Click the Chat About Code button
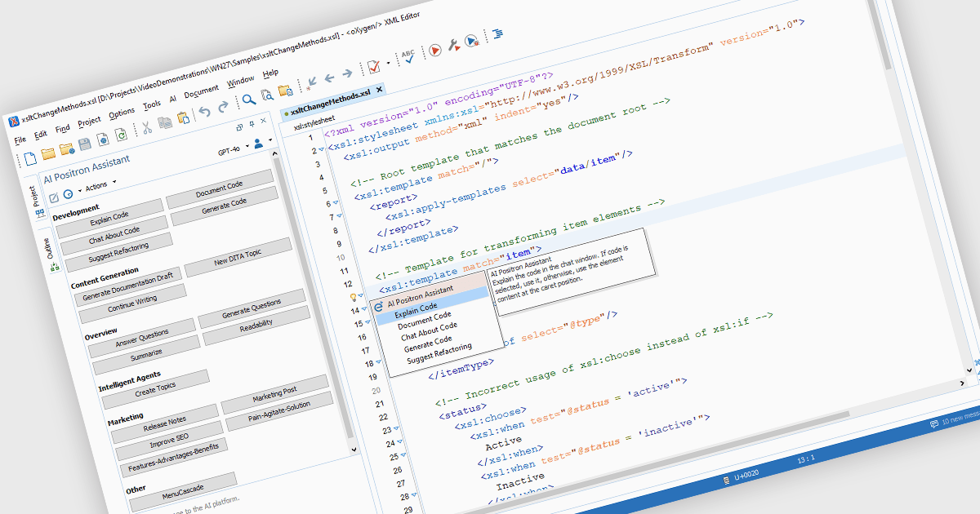980x514 pixels. click(114, 235)
